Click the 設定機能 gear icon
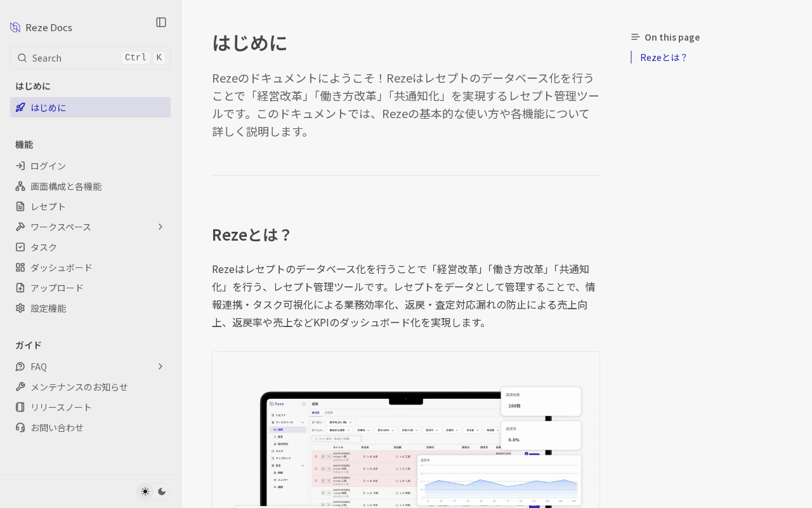Image resolution: width=812 pixels, height=508 pixels. point(20,308)
